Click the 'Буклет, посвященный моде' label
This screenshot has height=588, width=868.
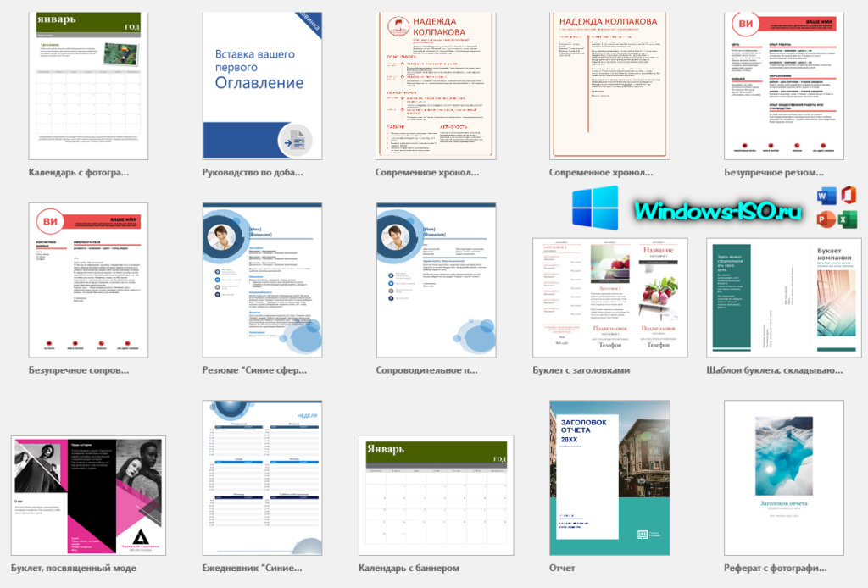tap(74, 568)
